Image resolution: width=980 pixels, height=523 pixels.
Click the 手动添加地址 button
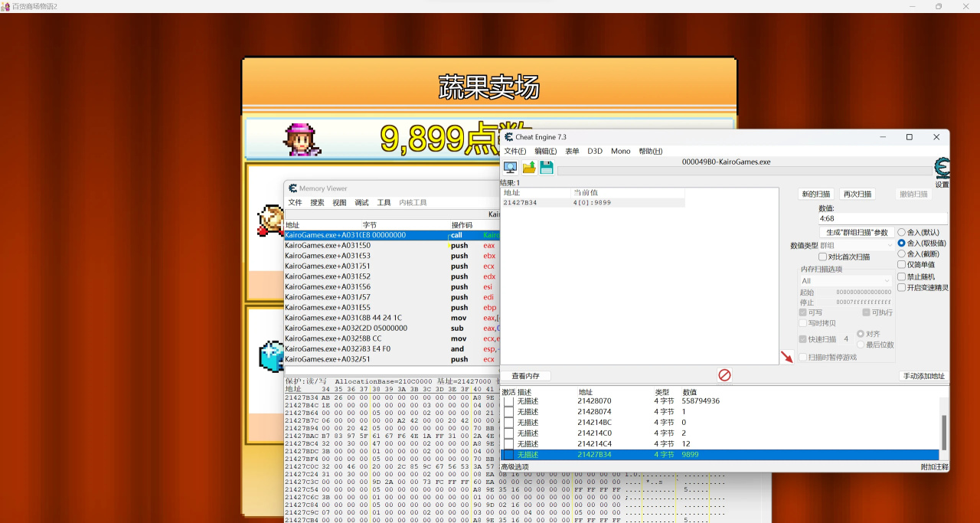click(x=924, y=376)
